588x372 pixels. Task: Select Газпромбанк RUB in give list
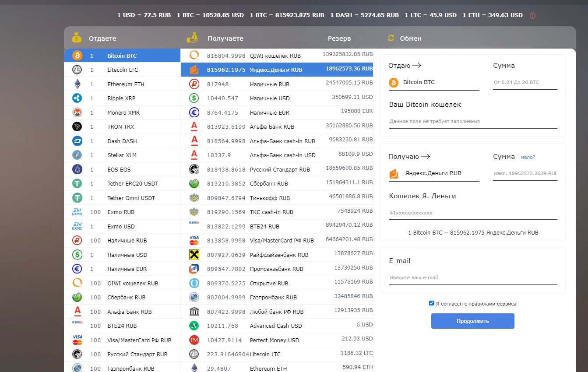pyautogui.click(x=122, y=367)
